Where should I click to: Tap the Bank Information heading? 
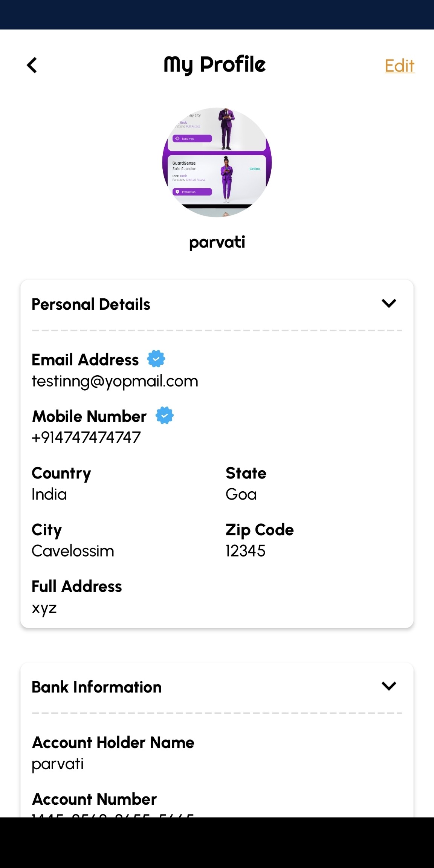(96, 687)
